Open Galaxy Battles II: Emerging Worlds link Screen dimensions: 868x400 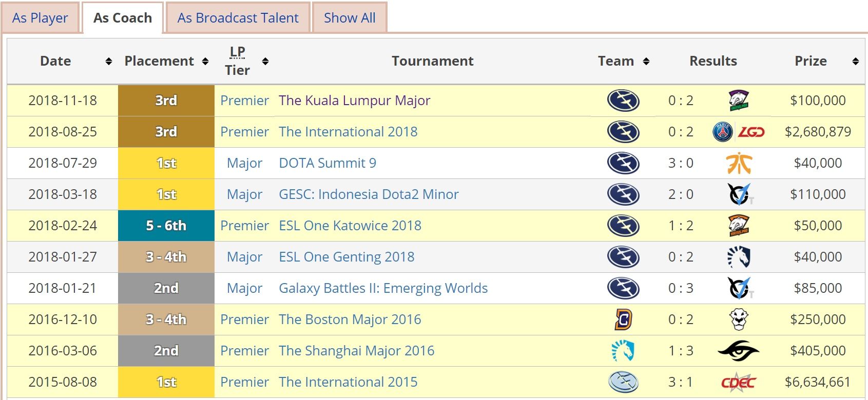[x=383, y=288]
